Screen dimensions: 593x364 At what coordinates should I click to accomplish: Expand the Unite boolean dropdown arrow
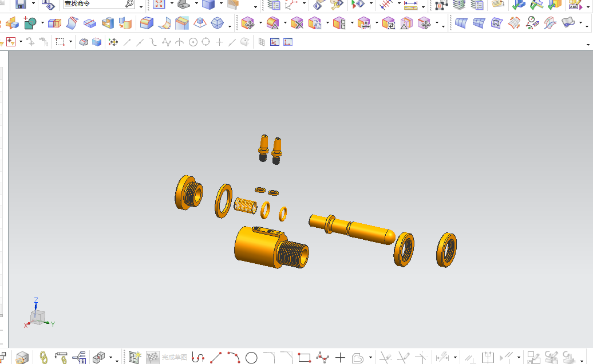point(42,23)
